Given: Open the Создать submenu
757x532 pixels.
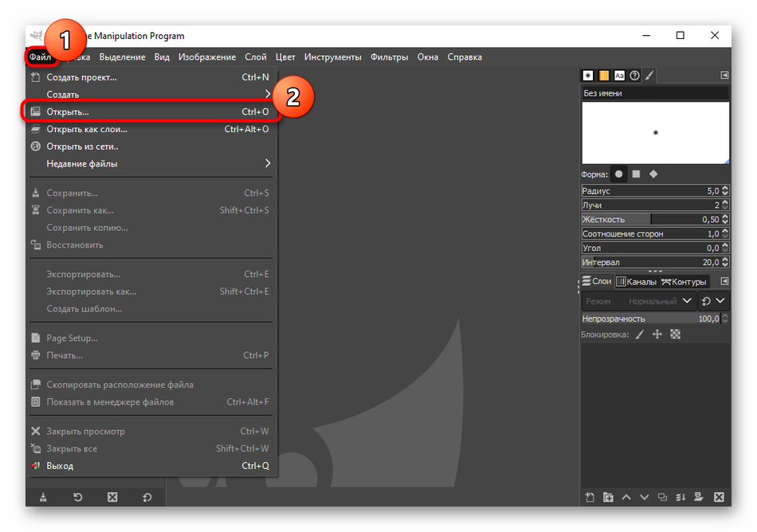Looking at the screenshot, I should (151, 95).
